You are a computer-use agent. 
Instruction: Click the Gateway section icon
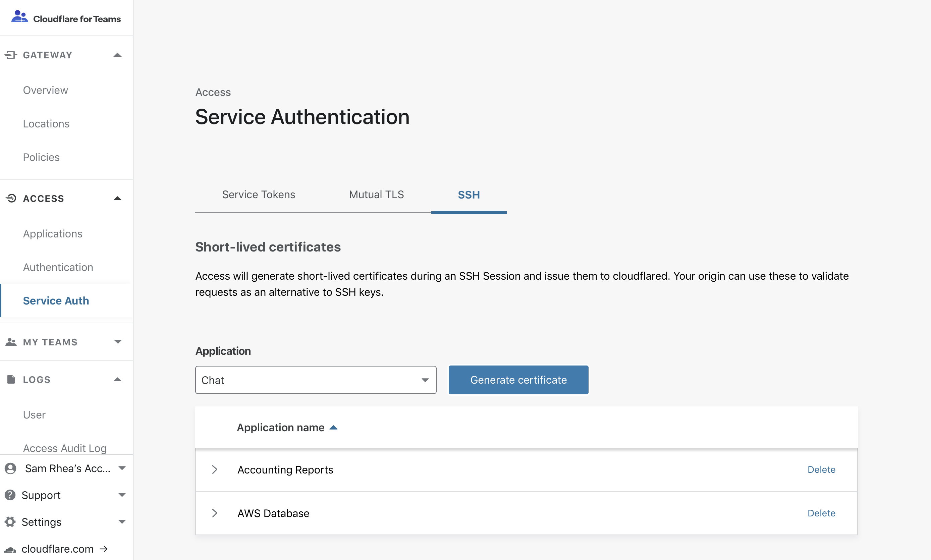[11, 55]
